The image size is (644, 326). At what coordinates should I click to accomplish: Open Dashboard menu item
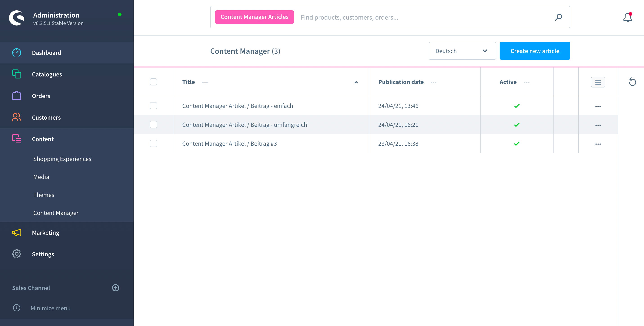click(67, 53)
